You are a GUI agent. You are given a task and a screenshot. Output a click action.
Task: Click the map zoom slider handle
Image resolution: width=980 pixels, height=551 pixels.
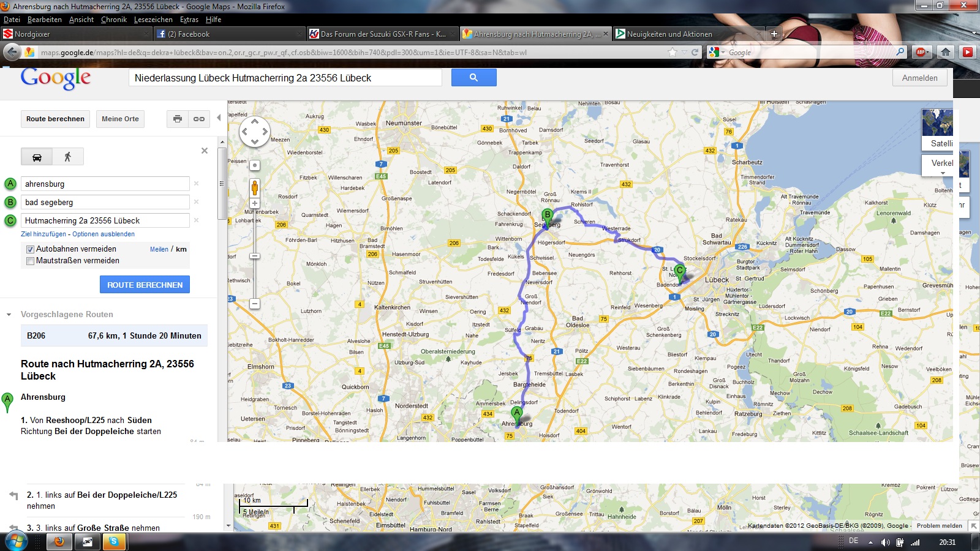click(x=255, y=256)
